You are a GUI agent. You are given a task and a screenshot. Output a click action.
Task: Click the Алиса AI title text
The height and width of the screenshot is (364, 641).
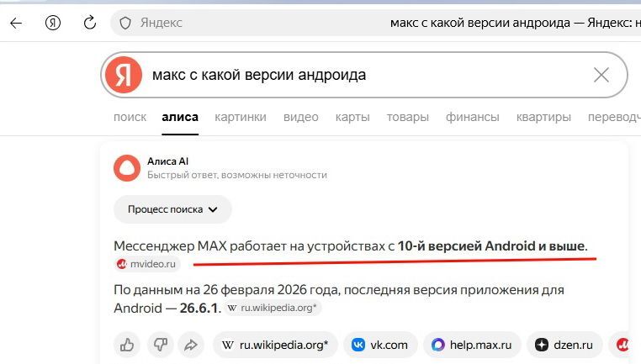pos(167,161)
